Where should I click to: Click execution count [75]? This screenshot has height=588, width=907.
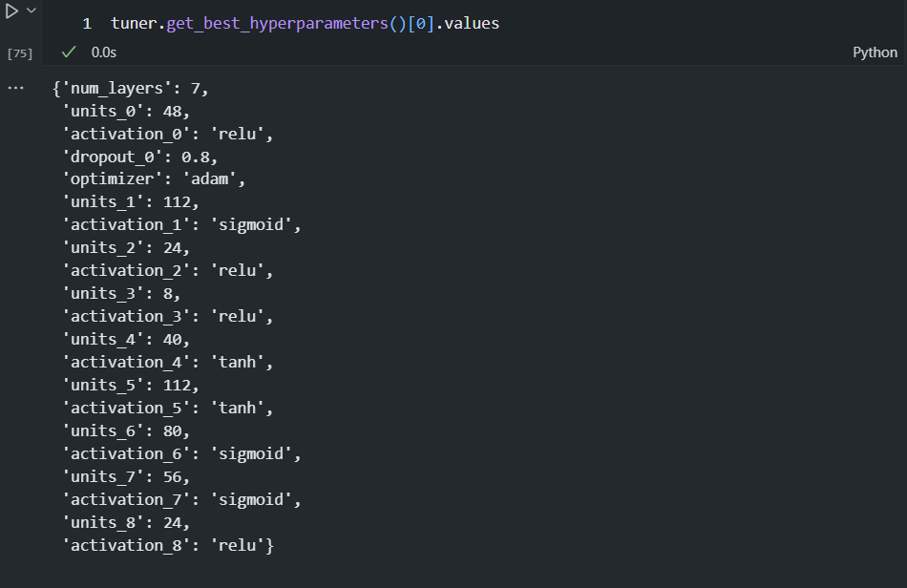click(20, 53)
